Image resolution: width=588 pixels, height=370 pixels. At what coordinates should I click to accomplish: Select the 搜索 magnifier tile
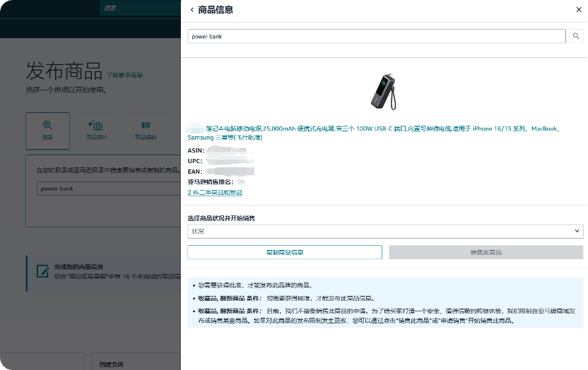[x=47, y=130]
